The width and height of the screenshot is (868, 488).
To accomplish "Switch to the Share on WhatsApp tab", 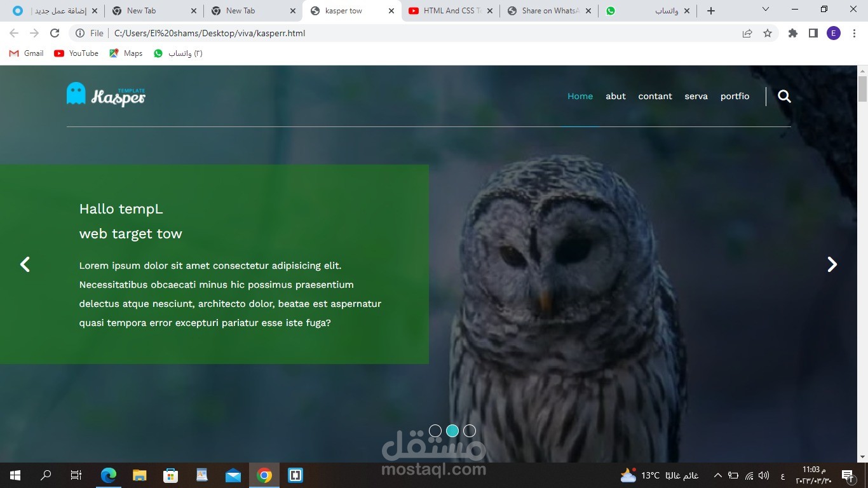I will [x=548, y=10].
